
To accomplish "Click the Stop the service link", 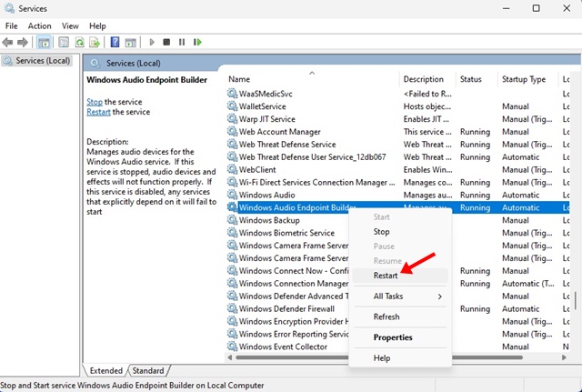I will point(95,102).
